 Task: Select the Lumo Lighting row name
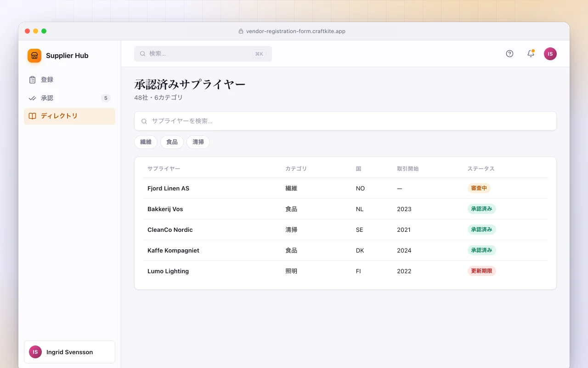click(x=168, y=271)
